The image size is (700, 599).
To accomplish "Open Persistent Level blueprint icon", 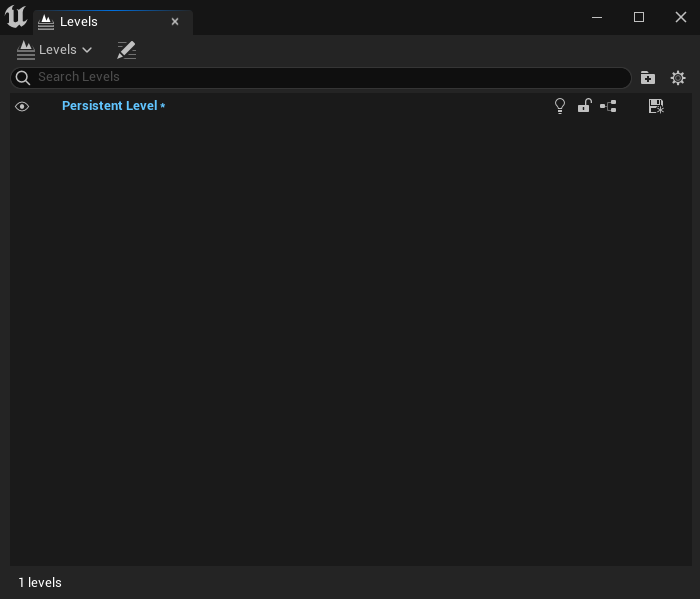I will (608, 106).
